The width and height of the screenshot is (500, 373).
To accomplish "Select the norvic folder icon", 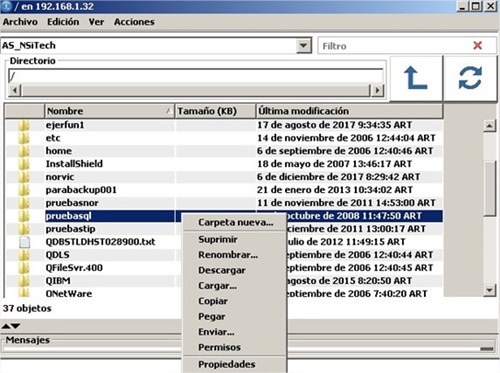I will pos(24,177).
